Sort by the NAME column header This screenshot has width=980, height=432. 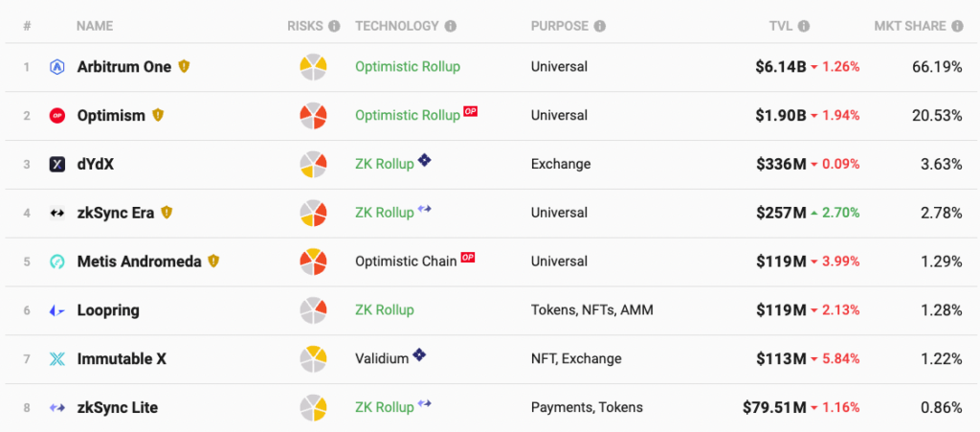[95, 26]
